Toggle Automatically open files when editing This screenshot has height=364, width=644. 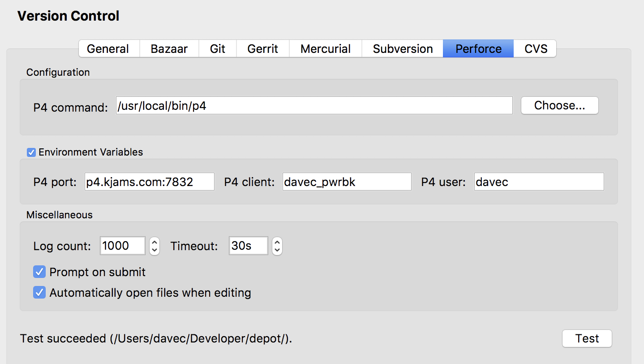pos(39,293)
